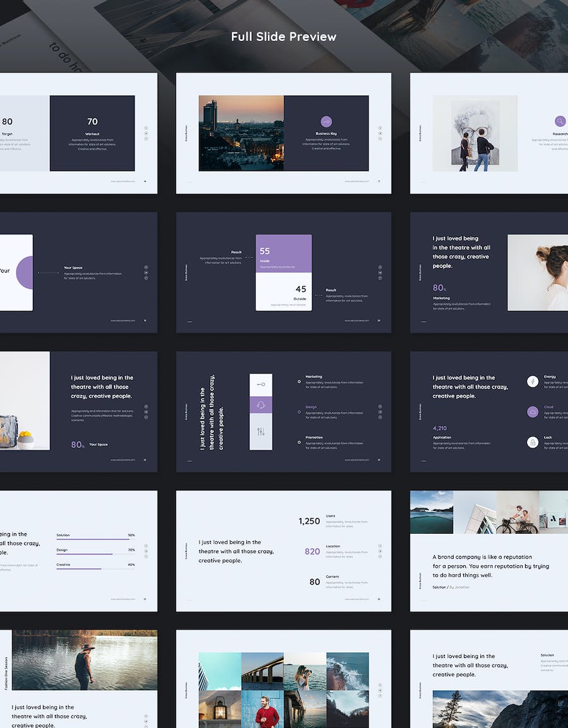568x728 pixels.
Task: Click the white 45 Outside card
Action: pos(283,292)
